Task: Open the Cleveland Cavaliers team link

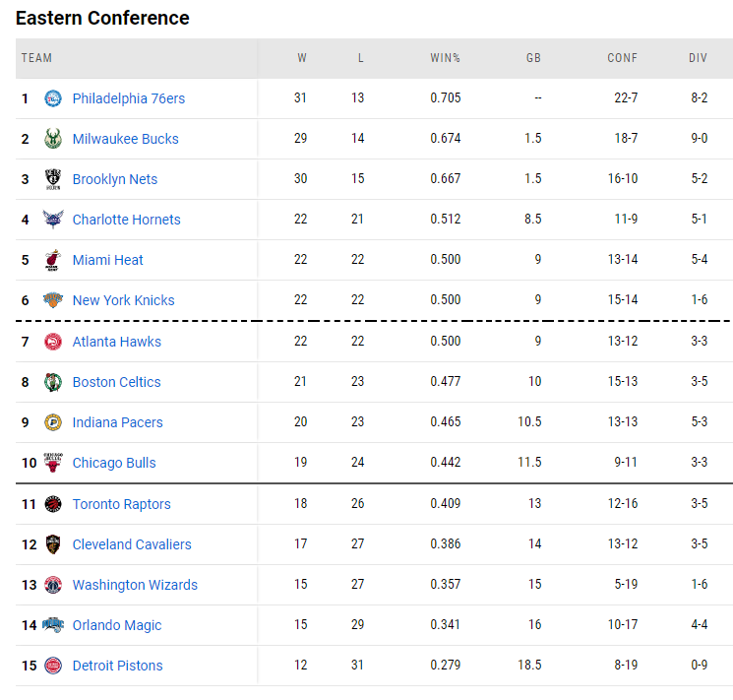Action: tap(132, 544)
